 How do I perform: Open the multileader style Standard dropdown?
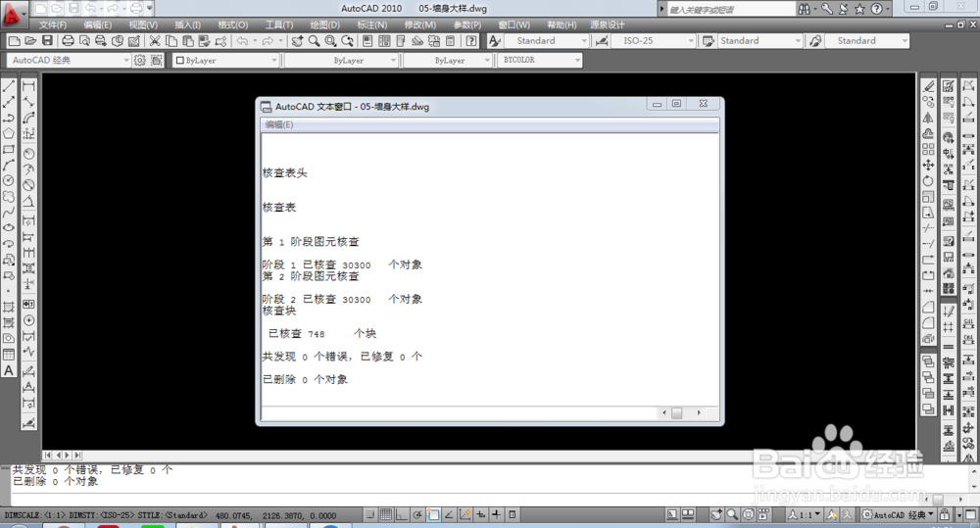click(866, 40)
